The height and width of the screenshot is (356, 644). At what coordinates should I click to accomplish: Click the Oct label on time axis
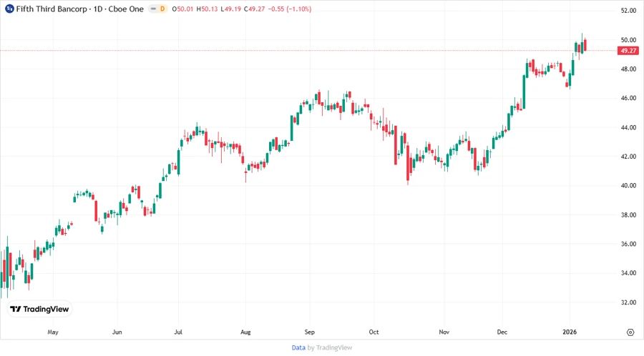374,332
